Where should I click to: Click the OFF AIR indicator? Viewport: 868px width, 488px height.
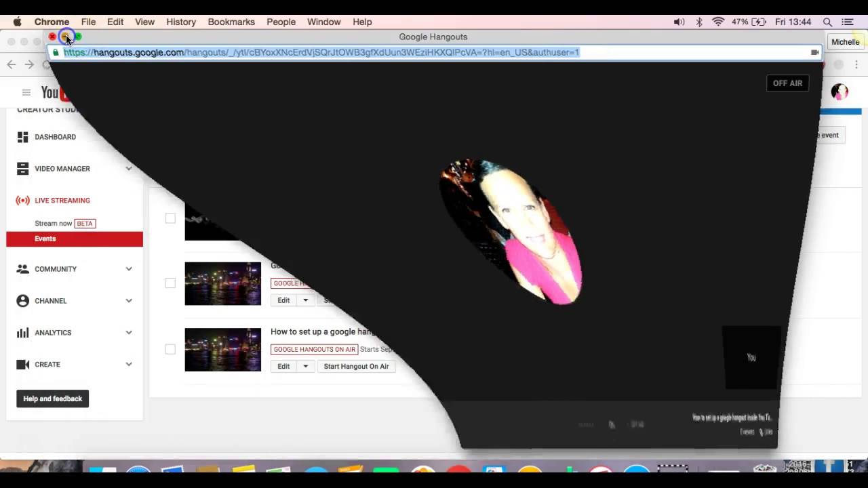coord(787,83)
